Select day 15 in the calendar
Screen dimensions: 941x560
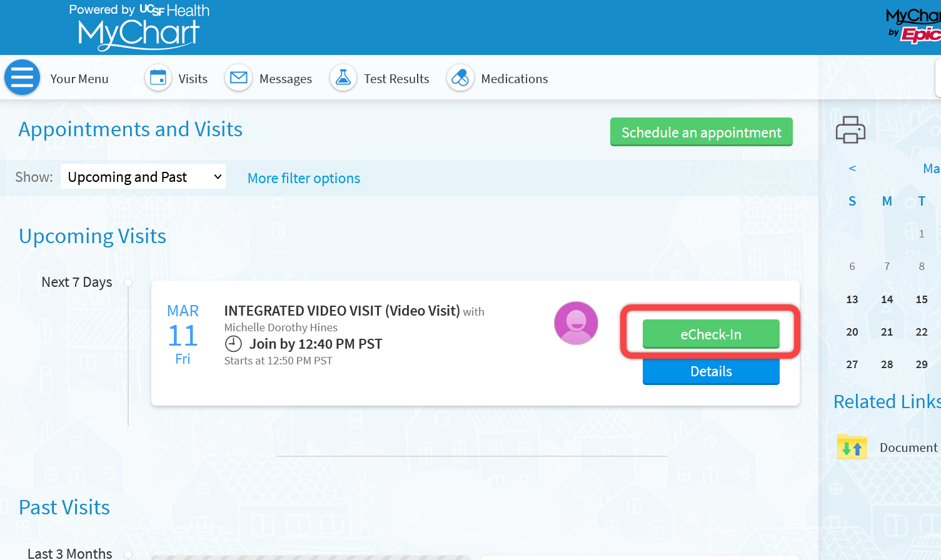click(x=922, y=299)
